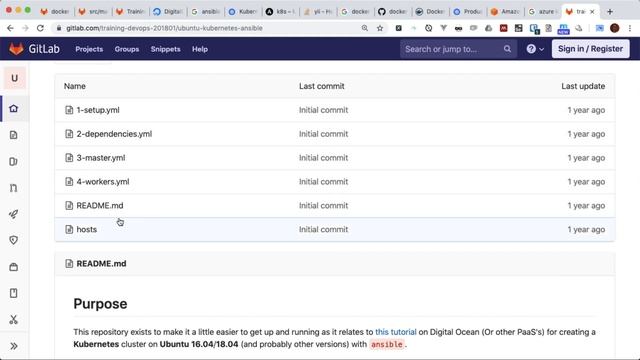640x360 pixels.
Task: Click the file icon beside README.md heading
Action: 69,264
